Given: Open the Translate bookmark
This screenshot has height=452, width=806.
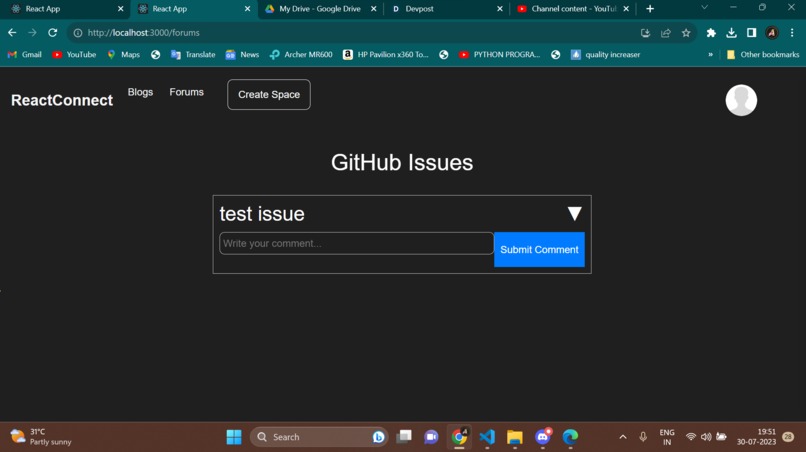Looking at the screenshot, I should (193, 55).
